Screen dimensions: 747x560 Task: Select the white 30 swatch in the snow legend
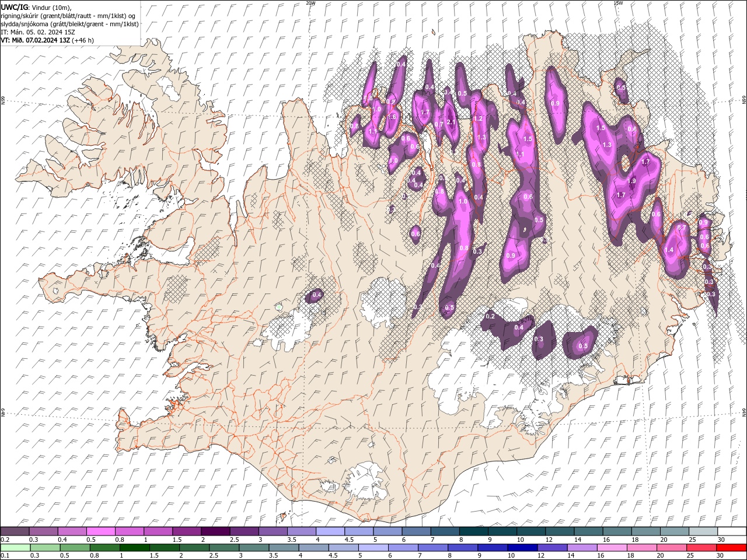732,531
